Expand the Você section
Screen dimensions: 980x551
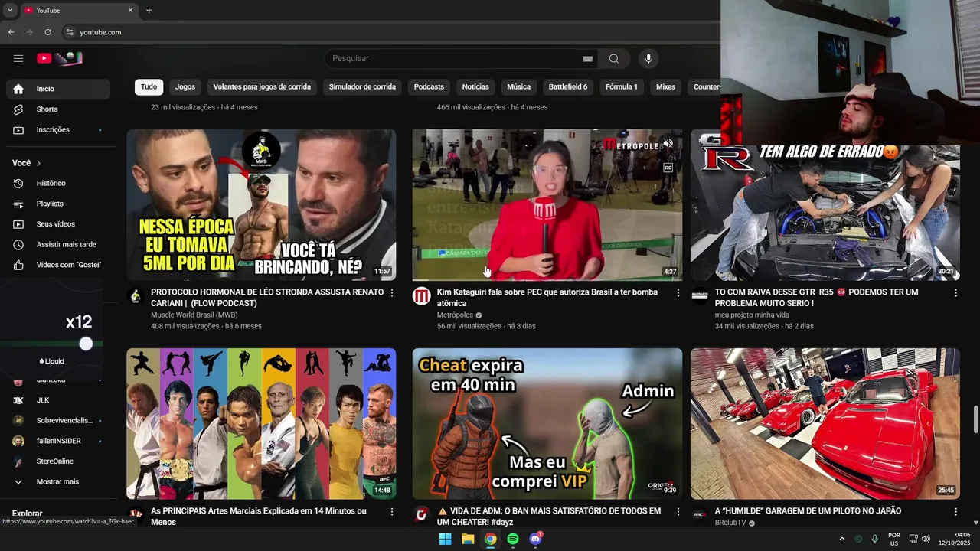click(x=27, y=163)
